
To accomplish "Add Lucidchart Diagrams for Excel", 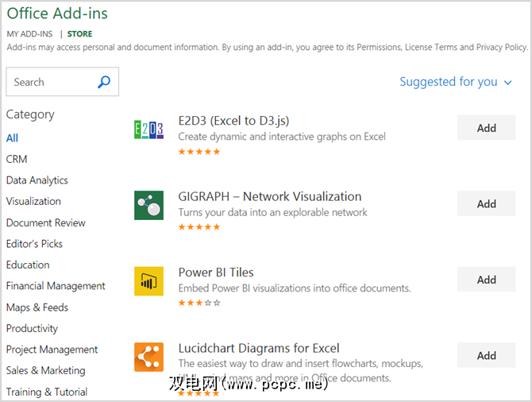I will 486,355.
